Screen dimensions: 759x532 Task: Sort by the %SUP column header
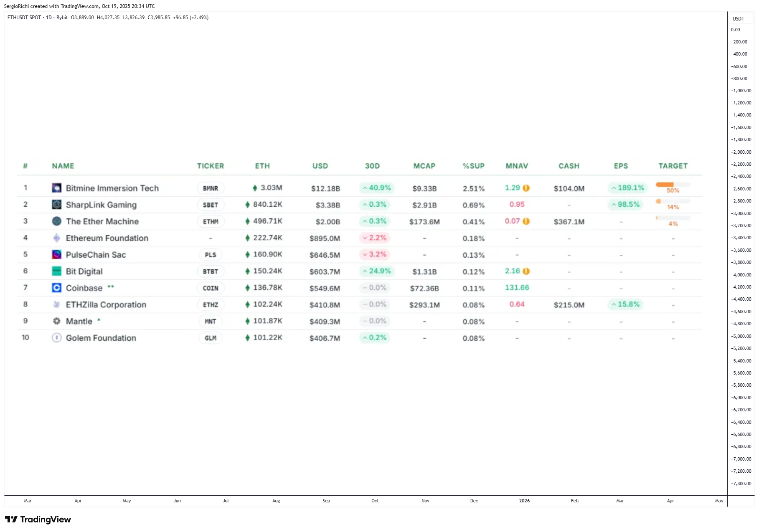click(x=474, y=166)
